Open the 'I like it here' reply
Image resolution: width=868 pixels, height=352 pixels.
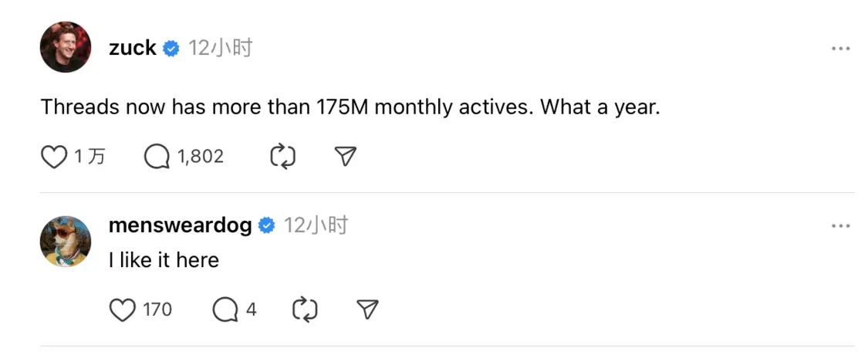click(164, 260)
